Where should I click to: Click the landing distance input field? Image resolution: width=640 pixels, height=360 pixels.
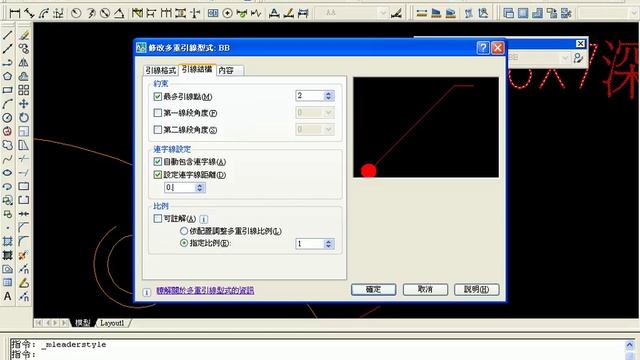pos(180,187)
